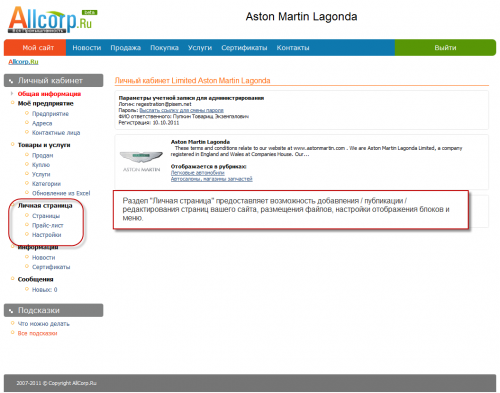500x393 pixels.
Task: Open Категории sidebar link
Action: pyautogui.click(x=46, y=184)
